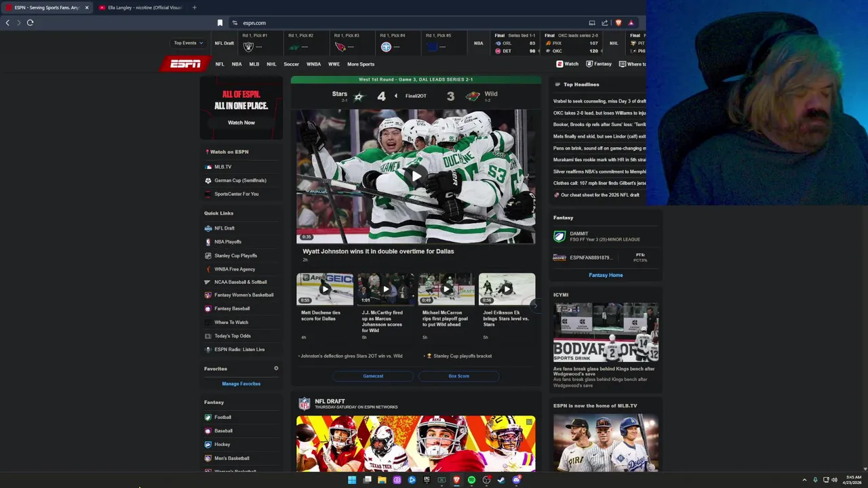Open Epic Games launcher from taskbar
Image resolution: width=868 pixels, height=488 pixels.
tap(427, 480)
